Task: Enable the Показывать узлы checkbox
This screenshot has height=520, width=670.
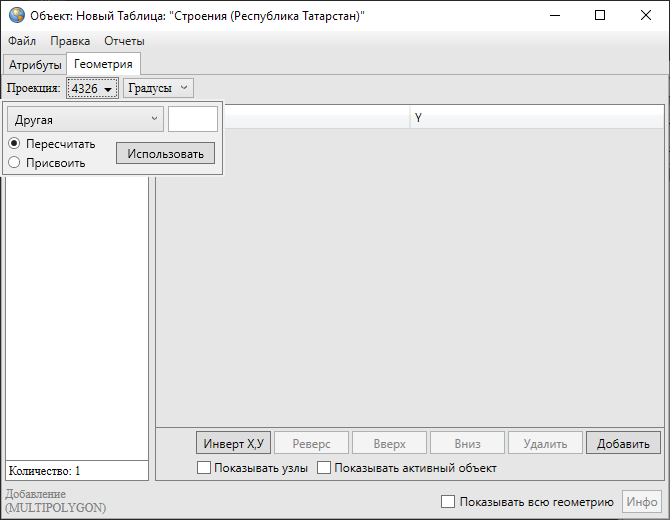Action: [204, 467]
